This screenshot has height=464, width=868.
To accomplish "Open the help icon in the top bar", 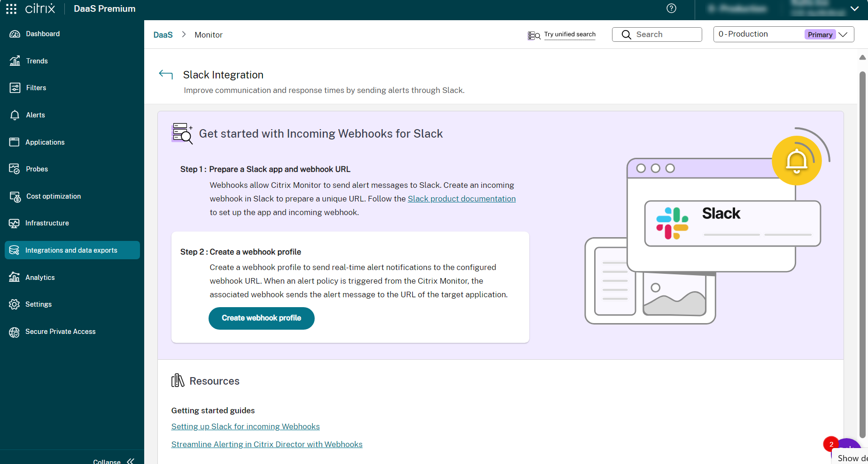I will pos(671,8).
